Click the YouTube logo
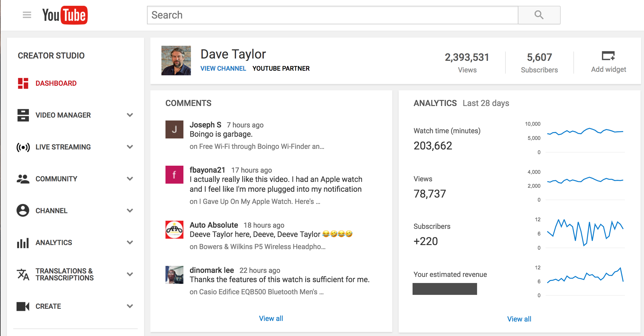Image resolution: width=644 pixels, height=336 pixels. pos(65,15)
